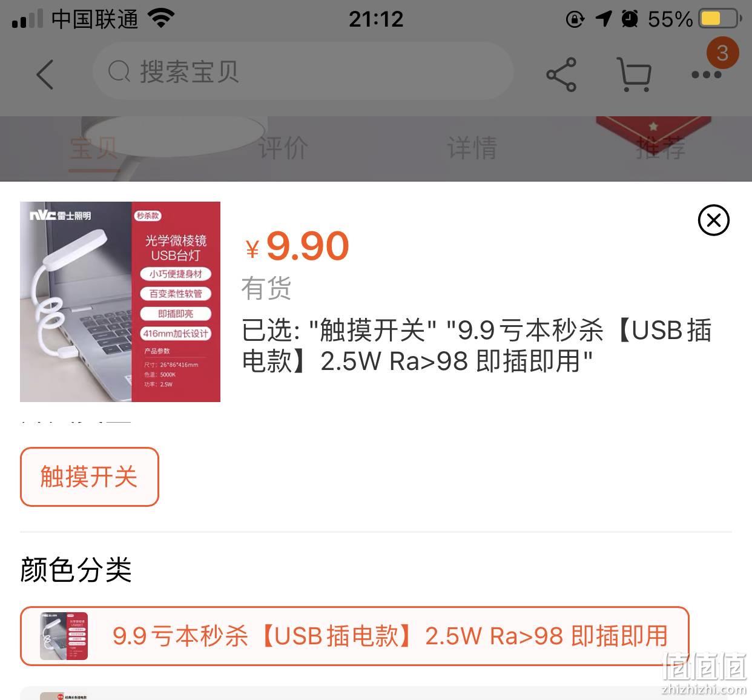Tap the ¥9.90 price text
The height and width of the screenshot is (700, 752).
point(297,246)
